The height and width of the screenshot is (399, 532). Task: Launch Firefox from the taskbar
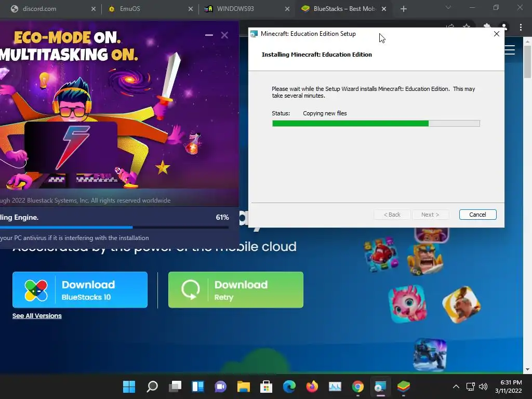312,387
